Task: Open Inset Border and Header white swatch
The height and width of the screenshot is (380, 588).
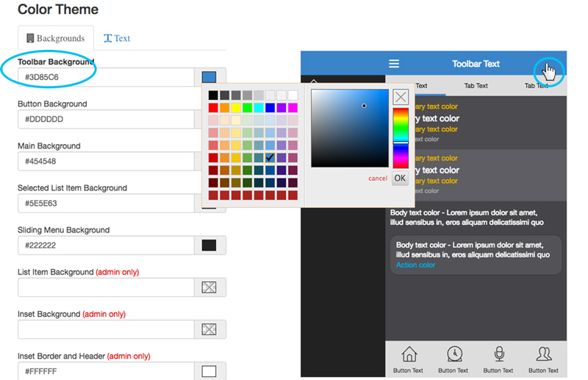Action: coord(209,371)
